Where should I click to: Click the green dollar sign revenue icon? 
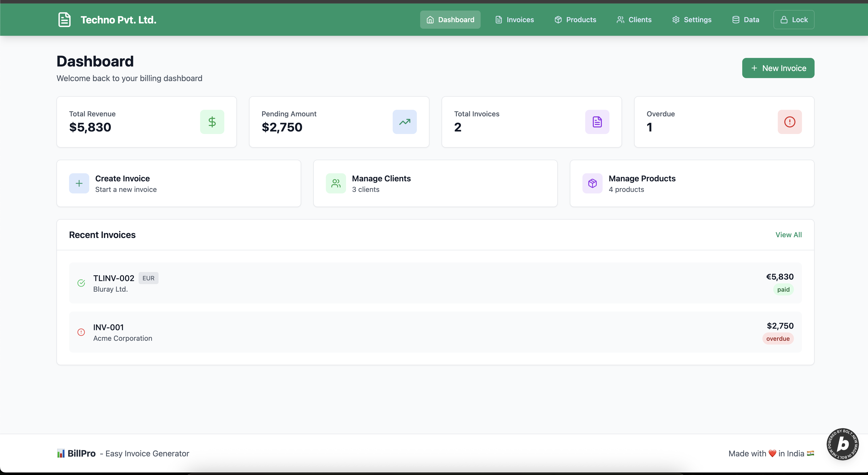[212, 122]
